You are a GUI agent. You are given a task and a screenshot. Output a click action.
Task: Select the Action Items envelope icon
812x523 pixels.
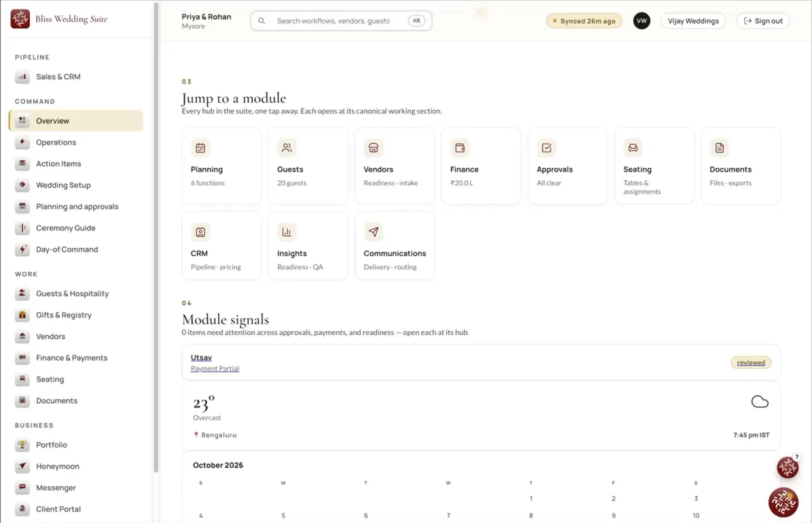click(23, 164)
